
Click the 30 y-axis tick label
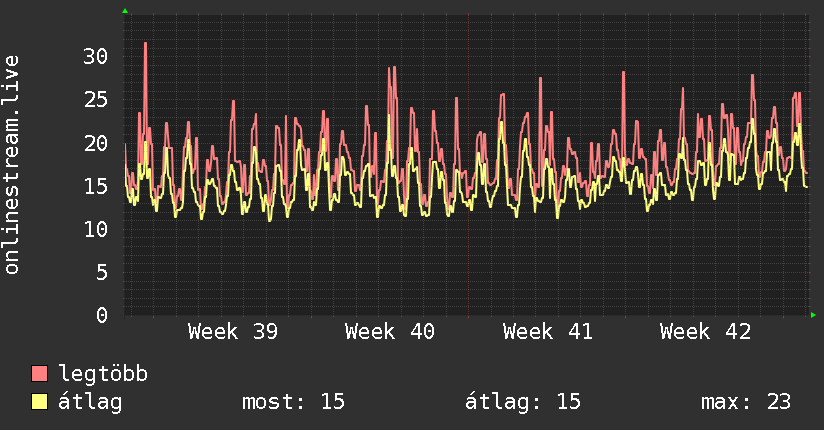96,56
